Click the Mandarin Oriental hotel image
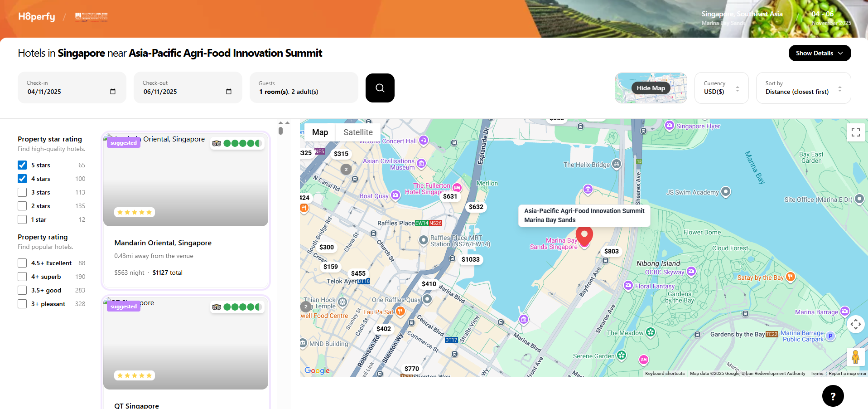The height and width of the screenshot is (409, 868). (186, 180)
